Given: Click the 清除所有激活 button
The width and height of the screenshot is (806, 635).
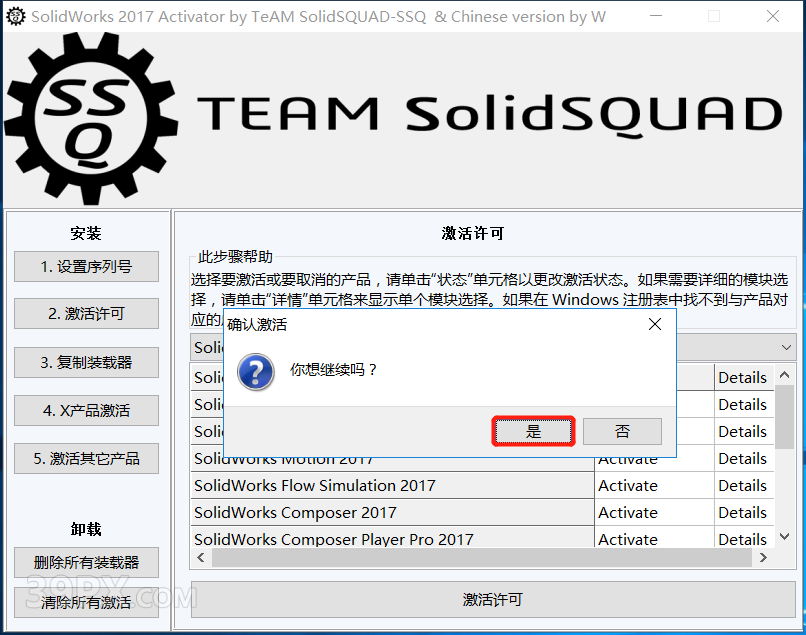Looking at the screenshot, I should point(86,602).
